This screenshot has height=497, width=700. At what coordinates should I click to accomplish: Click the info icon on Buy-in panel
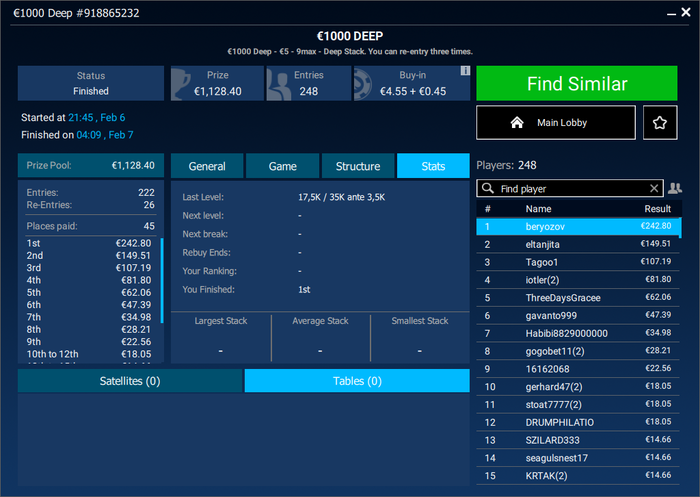click(x=465, y=71)
